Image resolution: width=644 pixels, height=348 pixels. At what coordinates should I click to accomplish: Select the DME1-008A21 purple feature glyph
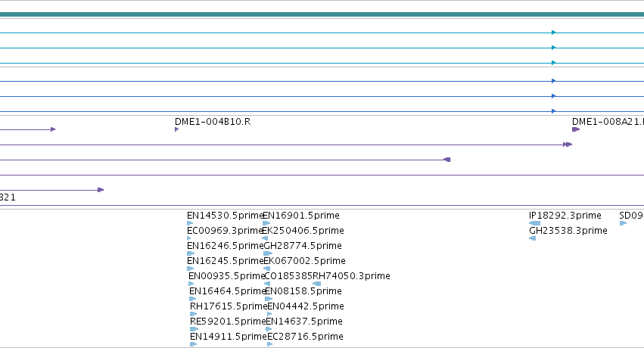[575, 129]
